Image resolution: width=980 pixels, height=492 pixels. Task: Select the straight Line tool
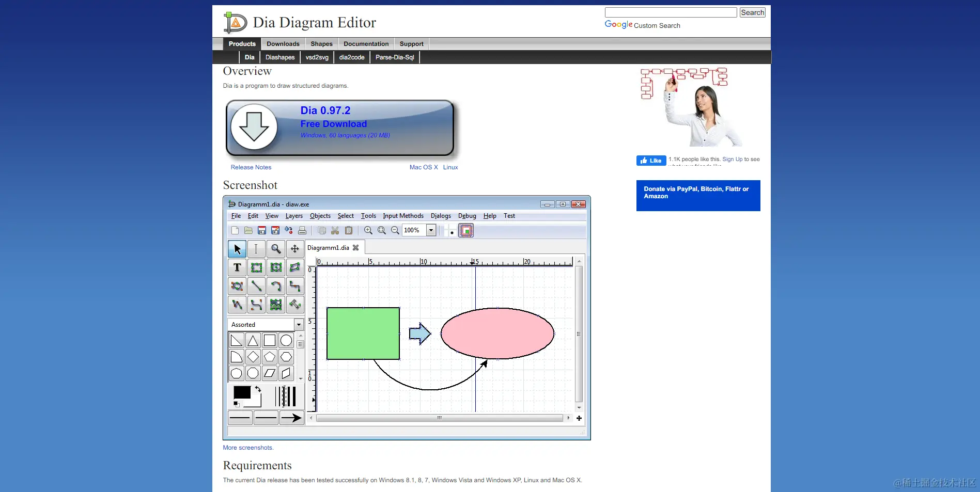coord(256,286)
